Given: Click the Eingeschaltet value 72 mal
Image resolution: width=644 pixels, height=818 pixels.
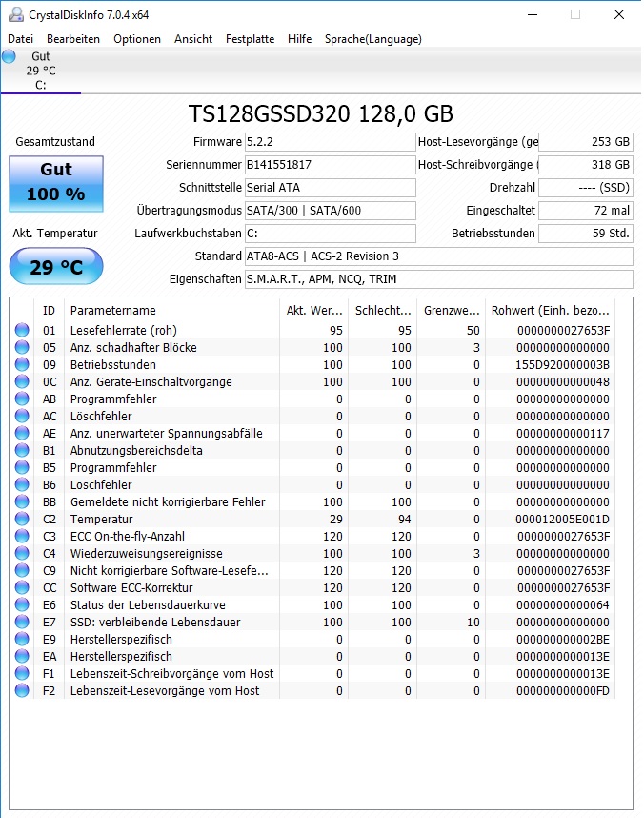Looking at the screenshot, I should click(586, 211).
